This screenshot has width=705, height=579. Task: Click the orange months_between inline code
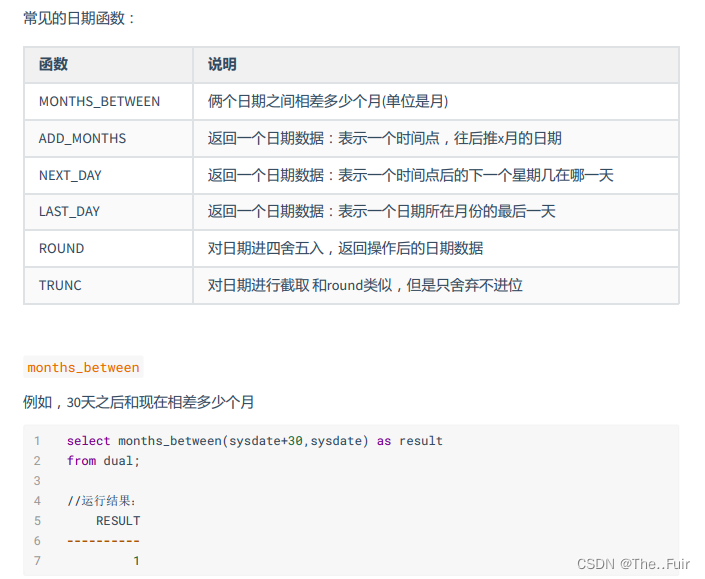coord(83,367)
